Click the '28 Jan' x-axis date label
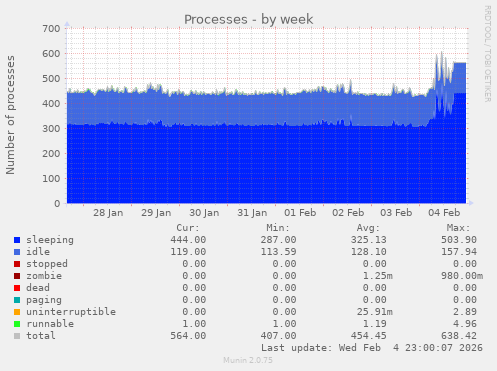This screenshot has height=371, width=497. pos(108,213)
